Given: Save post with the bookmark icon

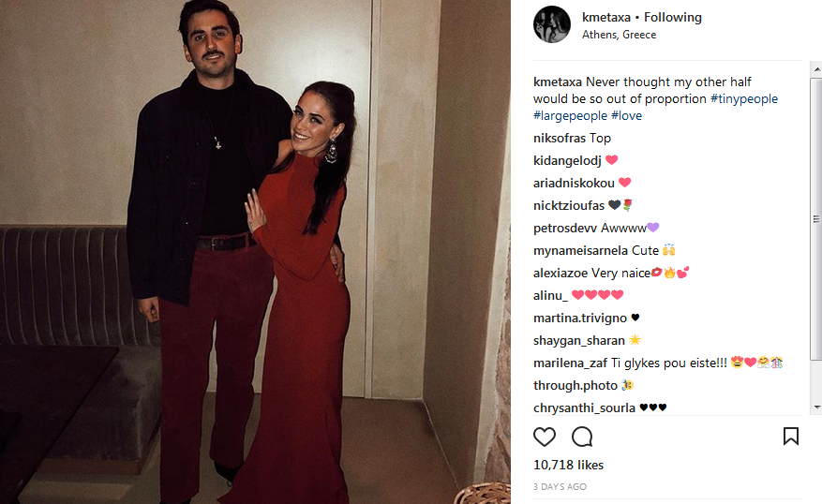Looking at the screenshot, I should point(790,437).
